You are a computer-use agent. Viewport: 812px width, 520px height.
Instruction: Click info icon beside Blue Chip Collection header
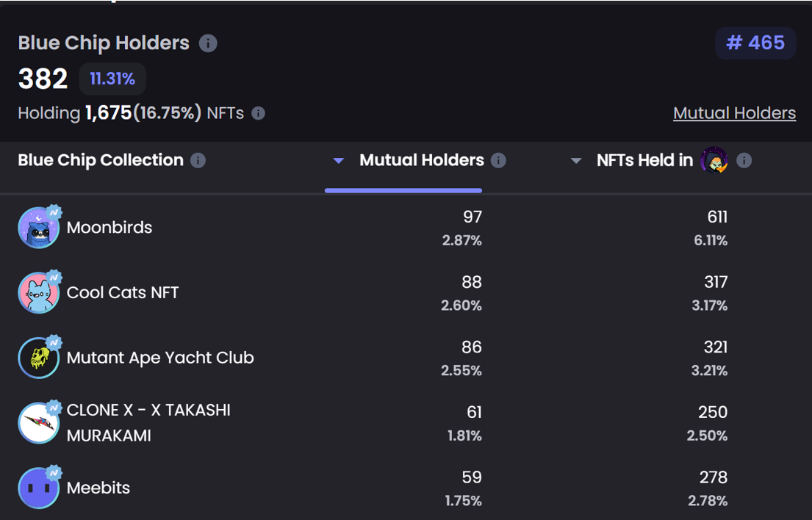point(198,160)
